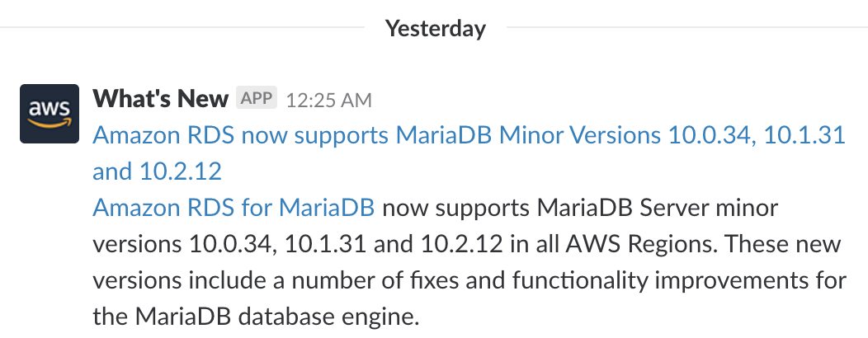Screen dimensions: 868x338
Task: Click the Yesterday date divider label
Action: (x=435, y=29)
